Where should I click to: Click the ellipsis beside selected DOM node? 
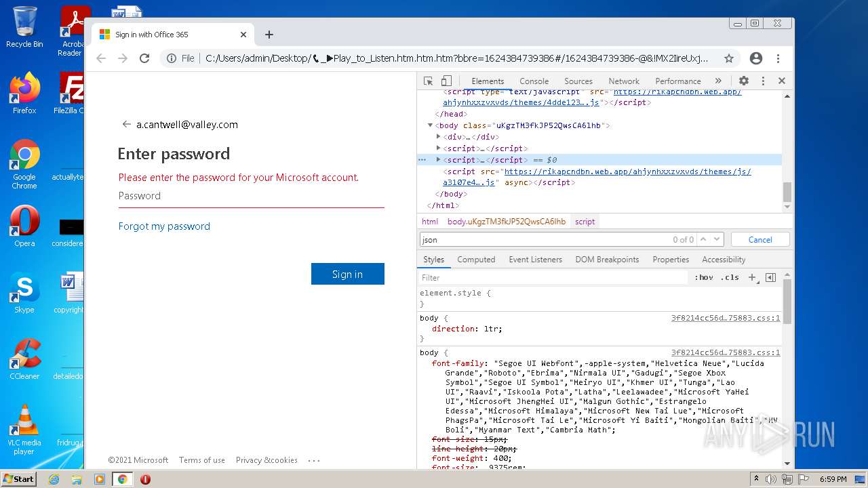(422, 160)
